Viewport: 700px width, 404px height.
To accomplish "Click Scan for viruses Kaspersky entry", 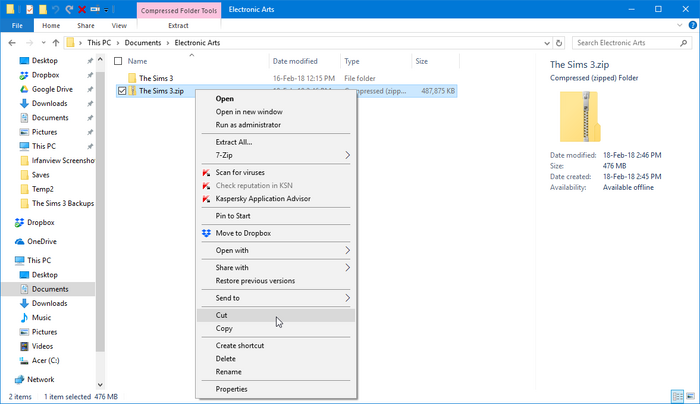I will [276, 172].
